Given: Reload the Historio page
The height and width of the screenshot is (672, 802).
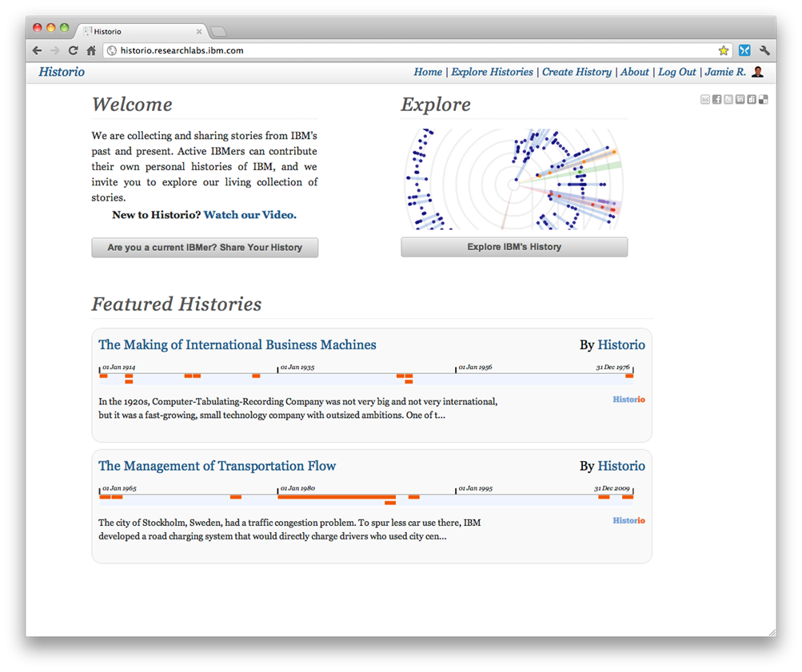Looking at the screenshot, I should pyautogui.click(x=73, y=50).
